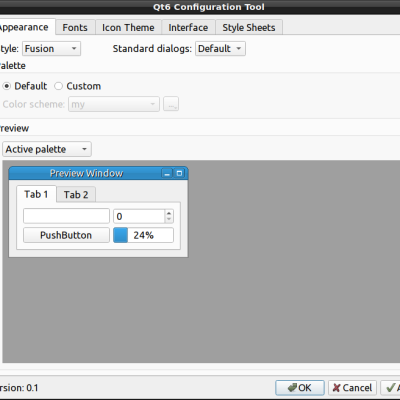Minimize the Preview Window
Viewport: 400px width, 400px height.
tap(167, 173)
